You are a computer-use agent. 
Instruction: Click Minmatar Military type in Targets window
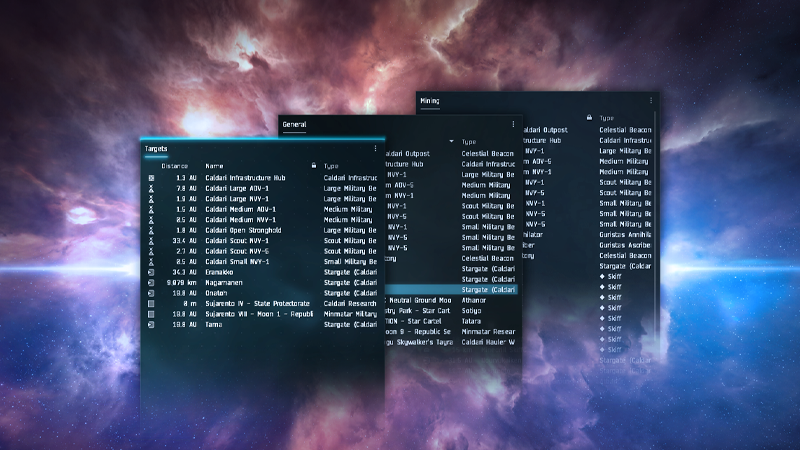[x=350, y=314]
